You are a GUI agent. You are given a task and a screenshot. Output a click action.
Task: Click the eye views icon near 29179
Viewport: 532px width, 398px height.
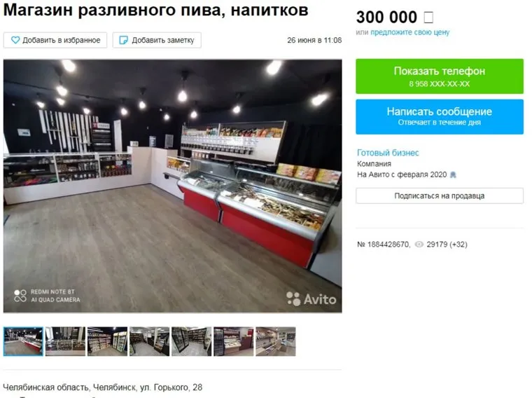pos(419,244)
